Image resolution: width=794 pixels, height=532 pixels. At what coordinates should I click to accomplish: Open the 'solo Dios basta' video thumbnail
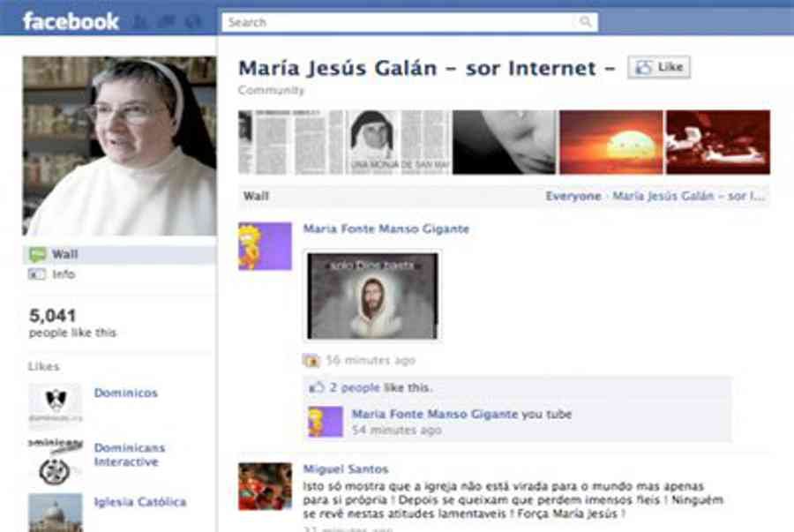pyautogui.click(x=372, y=296)
